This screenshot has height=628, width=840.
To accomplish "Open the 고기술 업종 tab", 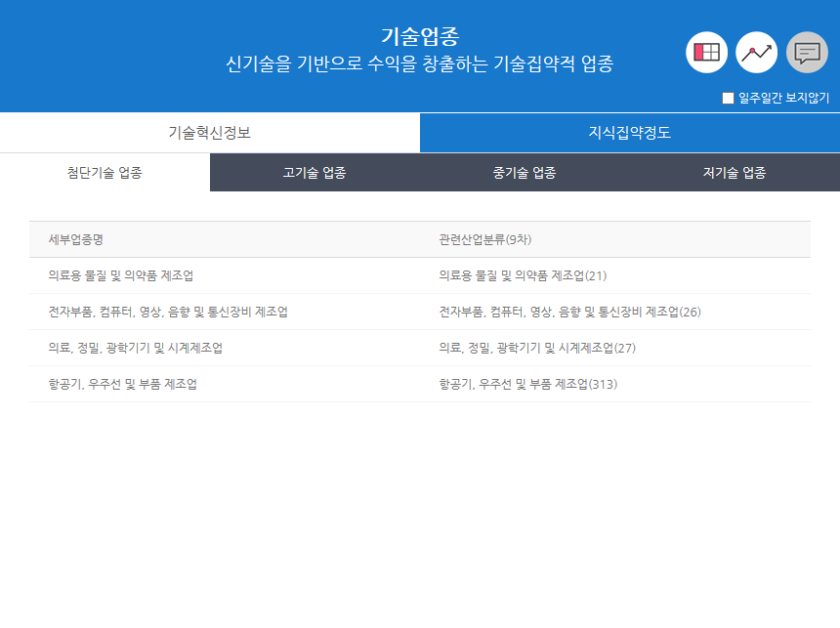I will point(315,172).
